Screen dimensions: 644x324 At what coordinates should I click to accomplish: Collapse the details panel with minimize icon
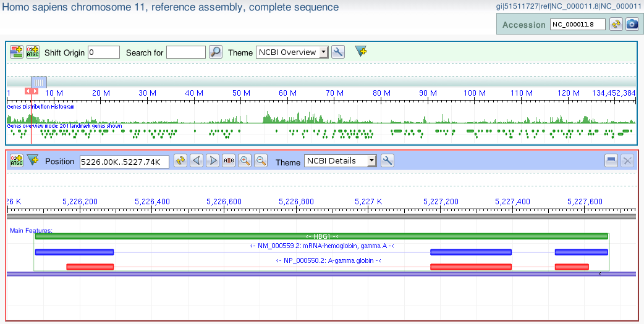click(x=611, y=161)
